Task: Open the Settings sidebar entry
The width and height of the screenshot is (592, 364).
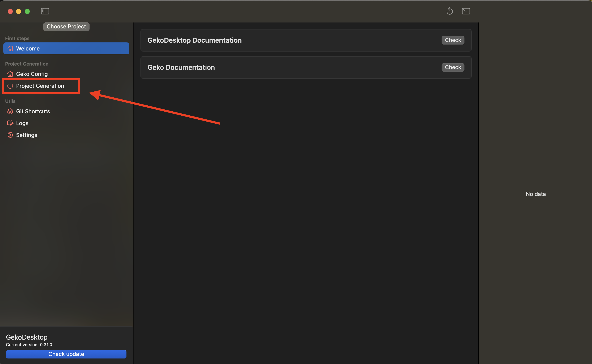Action: coord(27,135)
